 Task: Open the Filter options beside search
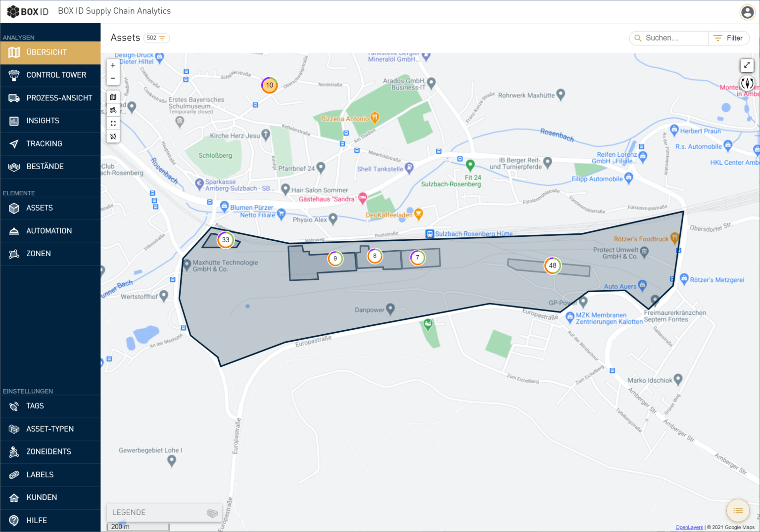coord(729,38)
